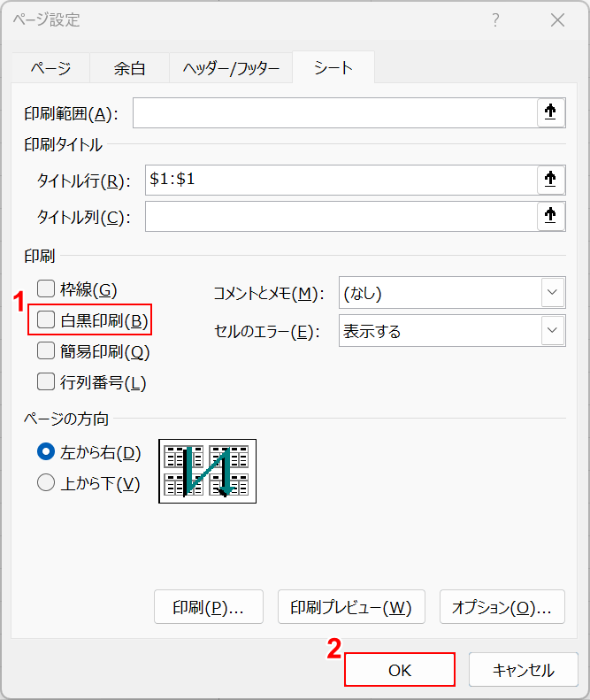The image size is (590, 700).
Task: Click the range picker icon for タイトル行
Action: 550,180
